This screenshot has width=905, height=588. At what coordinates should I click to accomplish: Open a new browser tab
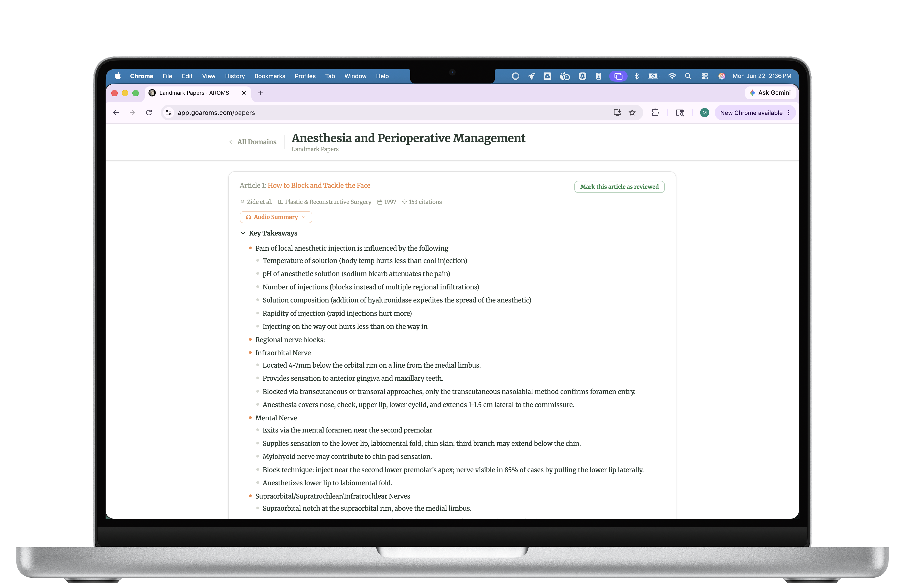pyautogui.click(x=260, y=93)
